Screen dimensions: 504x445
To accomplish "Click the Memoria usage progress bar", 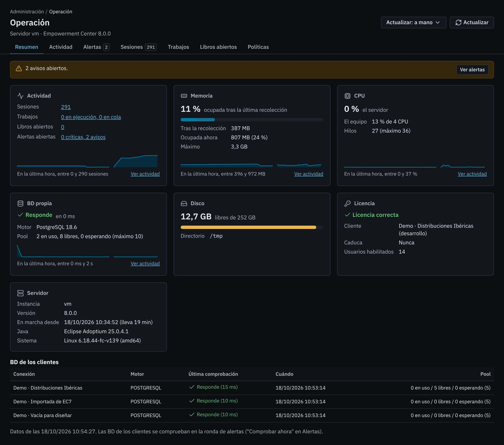I will click(x=252, y=119).
